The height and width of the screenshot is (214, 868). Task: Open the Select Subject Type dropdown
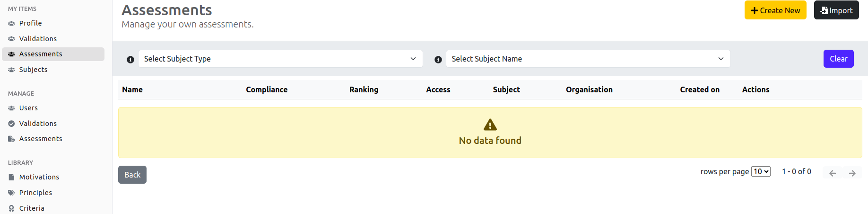pyautogui.click(x=280, y=59)
